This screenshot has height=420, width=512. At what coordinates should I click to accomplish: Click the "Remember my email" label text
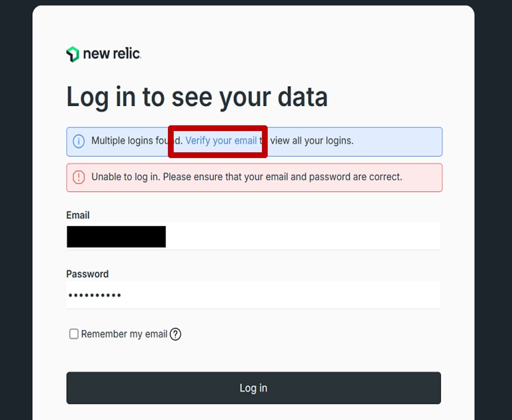[124, 334]
